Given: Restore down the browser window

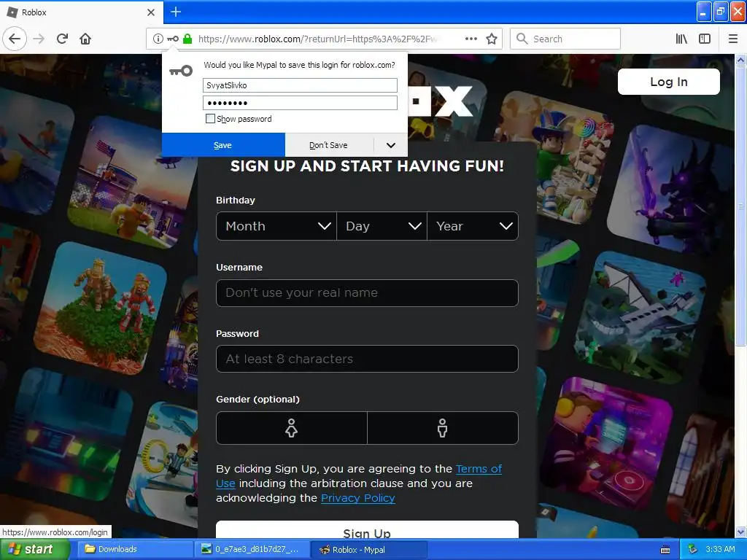Looking at the screenshot, I should tap(721, 12).
